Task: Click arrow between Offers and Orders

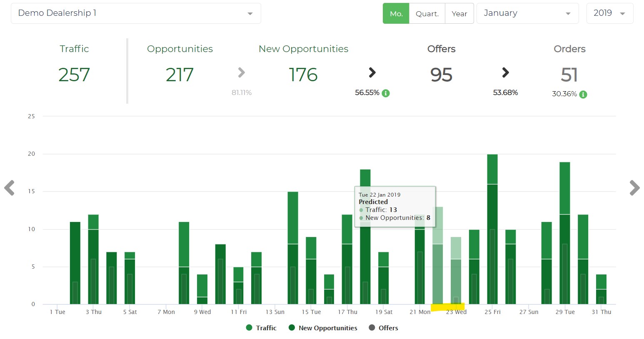Action: (x=505, y=73)
